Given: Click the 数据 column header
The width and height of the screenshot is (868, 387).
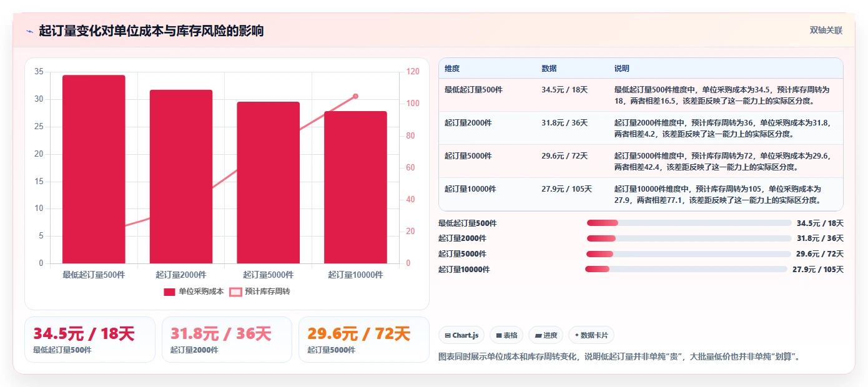Looking at the screenshot, I should pyautogui.click(x=549, y=69).
